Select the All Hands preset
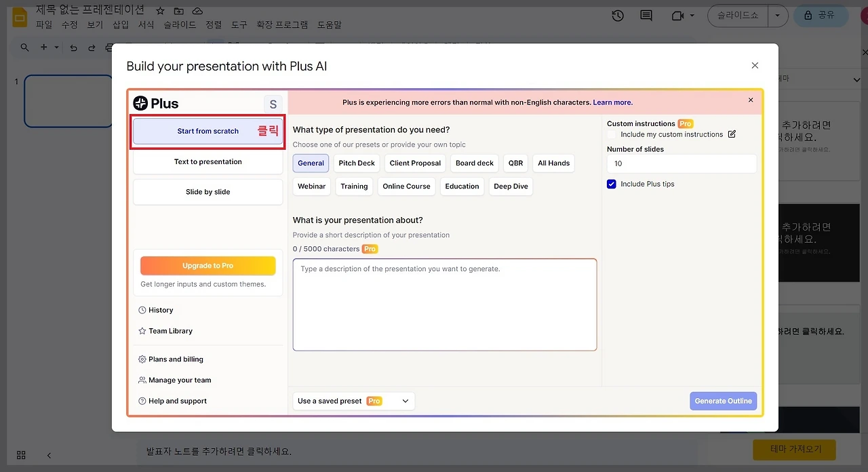The image size is (868, 472). pyautogui.click(x=554, y=163)
